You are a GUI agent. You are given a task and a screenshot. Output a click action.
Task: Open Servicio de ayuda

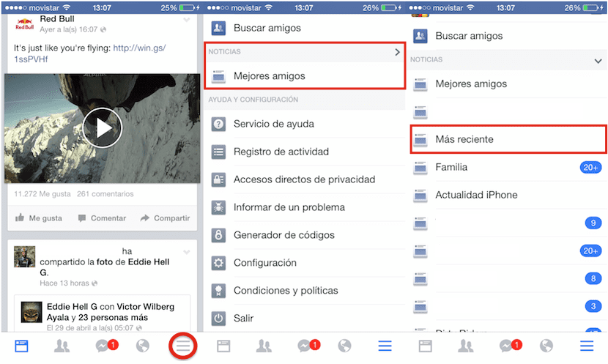305,124
